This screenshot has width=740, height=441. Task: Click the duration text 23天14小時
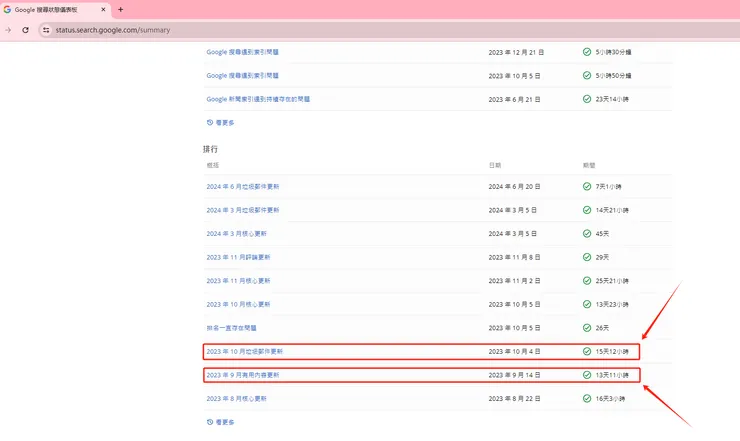tap(612, 99)
